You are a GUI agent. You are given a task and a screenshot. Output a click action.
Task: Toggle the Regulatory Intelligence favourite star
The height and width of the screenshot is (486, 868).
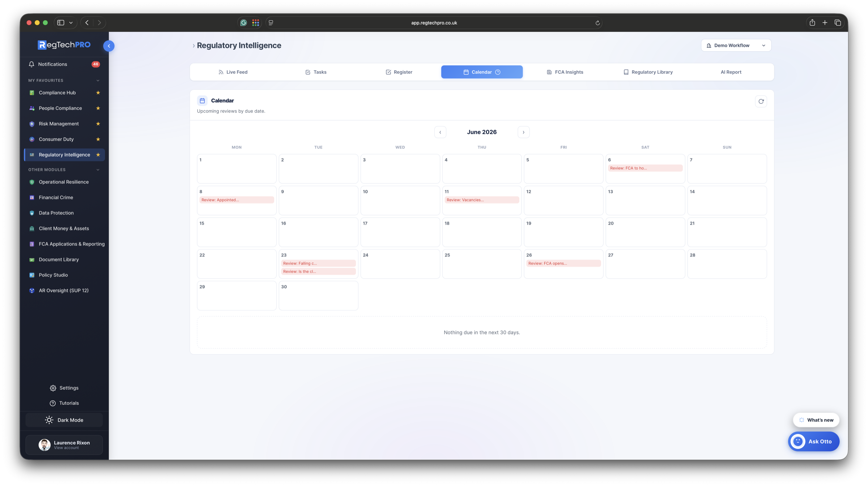[x=98, y=155]
